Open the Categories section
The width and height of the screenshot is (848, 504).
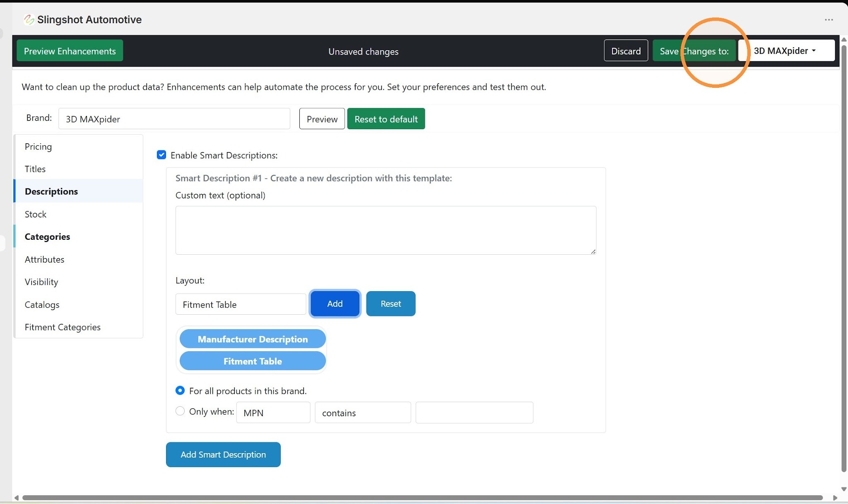pos(79,236)
